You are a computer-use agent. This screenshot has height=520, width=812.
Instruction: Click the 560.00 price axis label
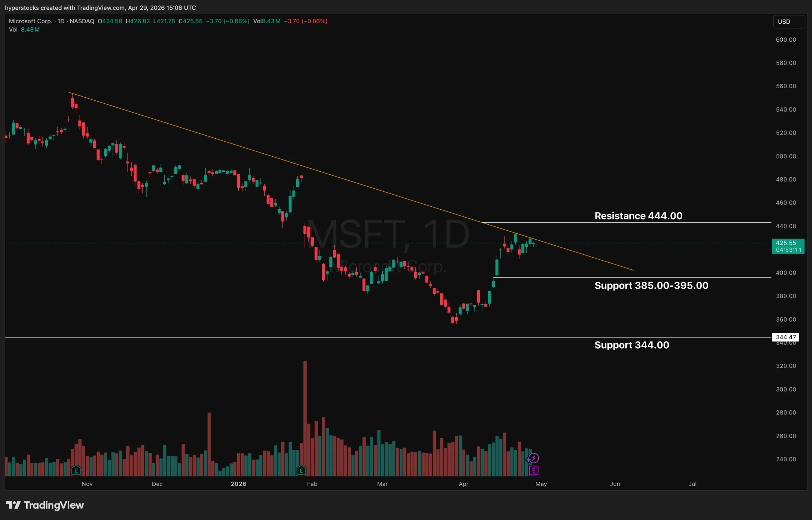[786, 86]
